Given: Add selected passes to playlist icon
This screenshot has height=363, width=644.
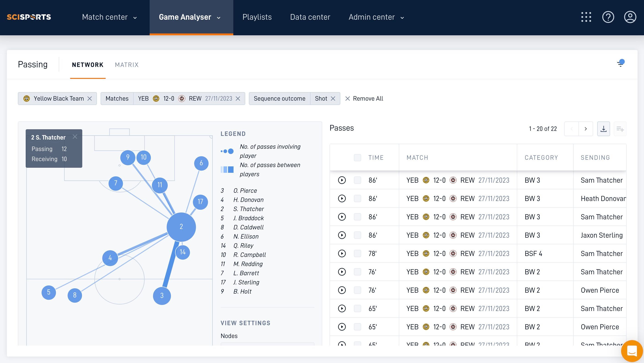Looking at the screenshot, I should pos(620,129).
